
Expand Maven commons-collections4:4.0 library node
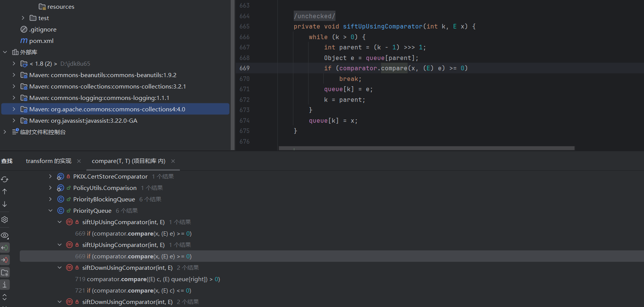pos(14,109)
